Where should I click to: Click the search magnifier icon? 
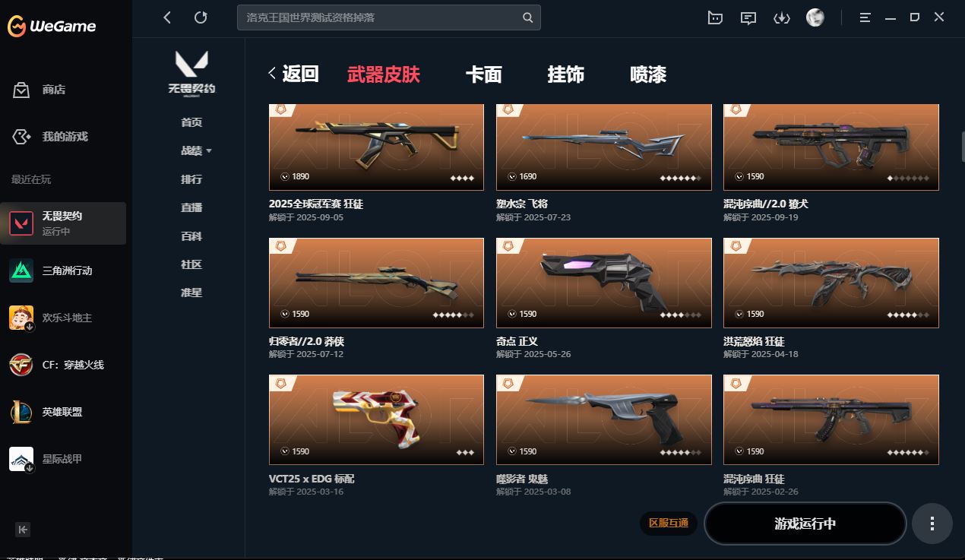pyautogui.click(x=528, y=17)
